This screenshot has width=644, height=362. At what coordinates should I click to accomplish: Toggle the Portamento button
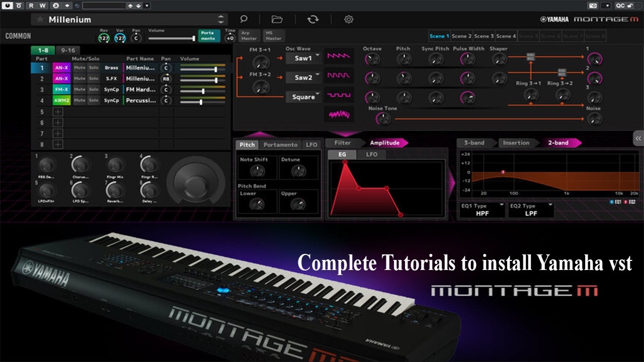point(208,36)
